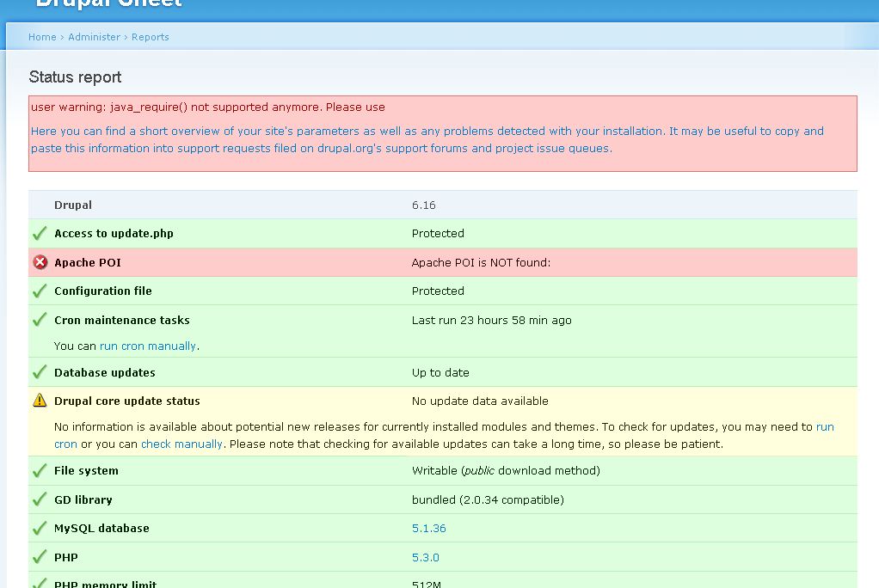Image resolution: width=879 pixels, height=588 pixels.
Task: Click 'run cron' link in update status text
Action: 824,427
